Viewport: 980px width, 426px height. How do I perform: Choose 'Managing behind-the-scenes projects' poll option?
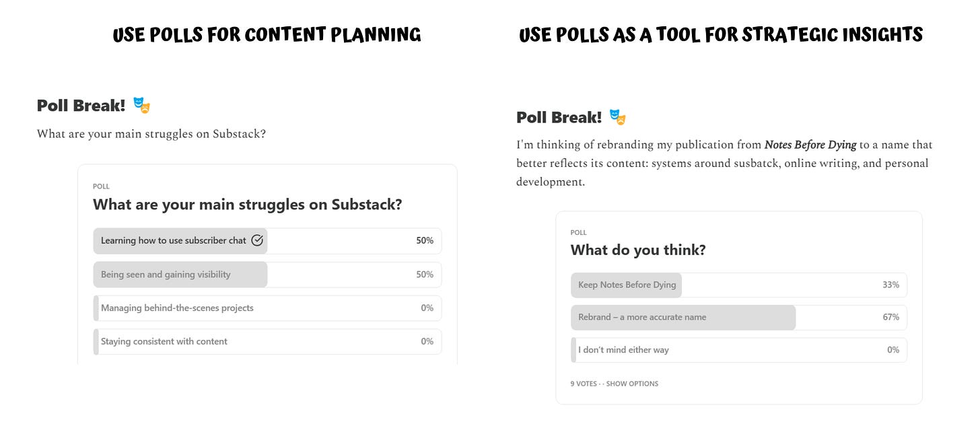[x=267, y=308]
